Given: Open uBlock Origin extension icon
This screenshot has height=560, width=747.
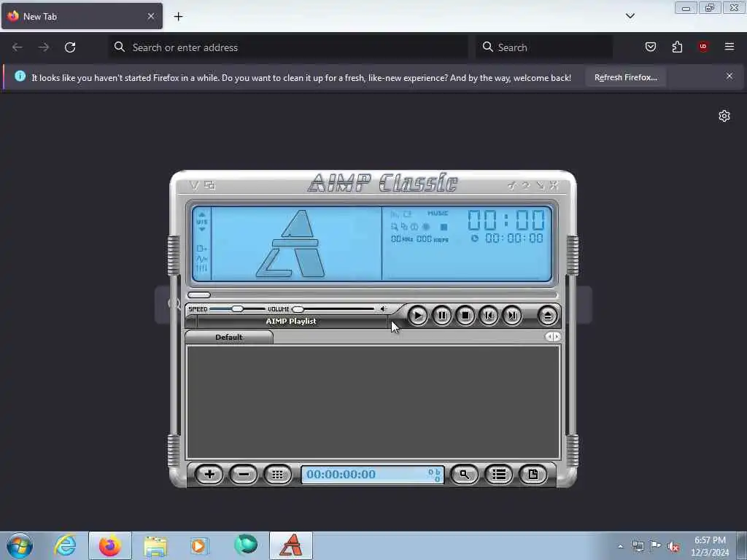Looking at the screenshot, I should pyautogui.click(x=703, y=47).
